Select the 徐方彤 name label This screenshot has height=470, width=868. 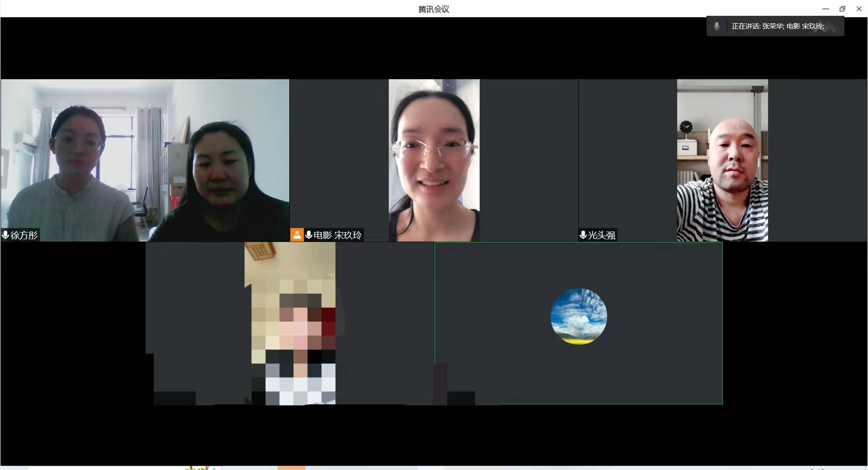pyautogui.click(x=24, y=235)
